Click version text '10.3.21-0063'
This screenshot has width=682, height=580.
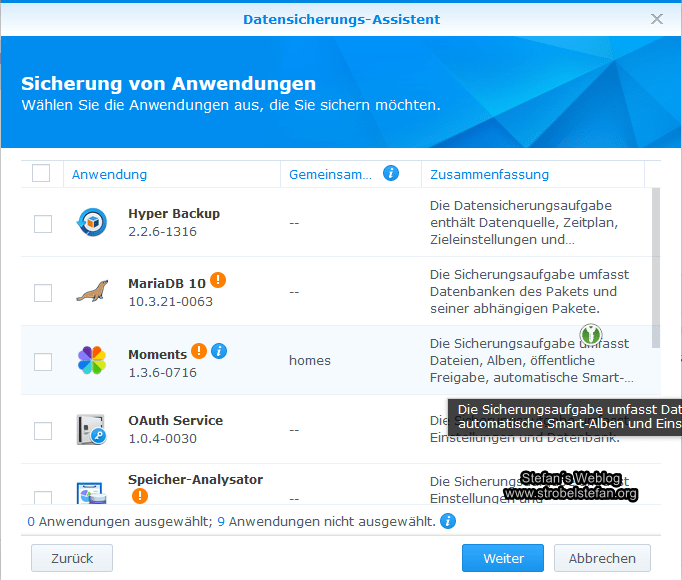tap(170, 302)
